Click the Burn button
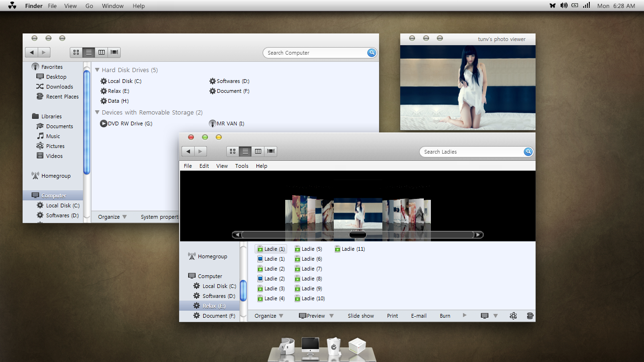Screen dimensions: 644x362 [x=445, y=316]
